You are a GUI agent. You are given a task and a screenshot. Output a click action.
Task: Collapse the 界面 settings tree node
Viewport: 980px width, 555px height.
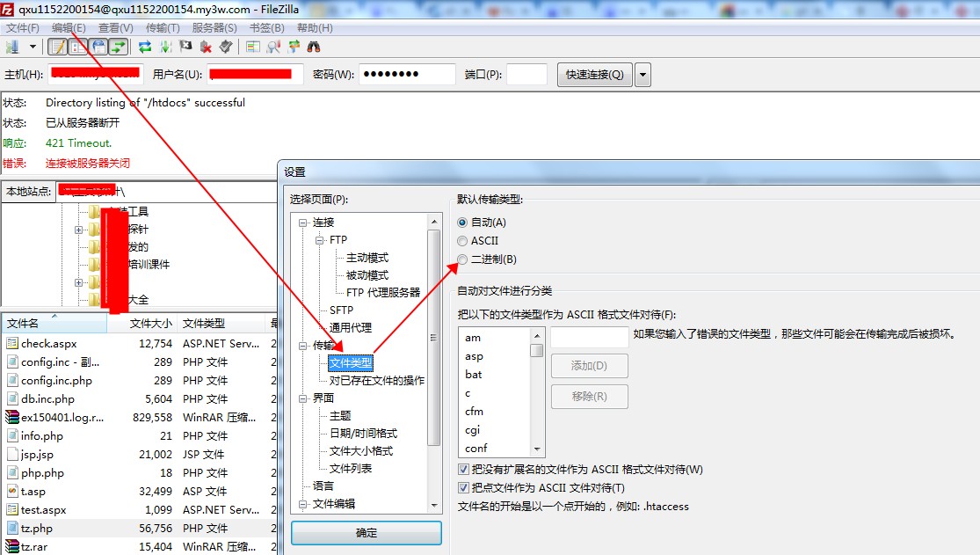pos(303,398)
